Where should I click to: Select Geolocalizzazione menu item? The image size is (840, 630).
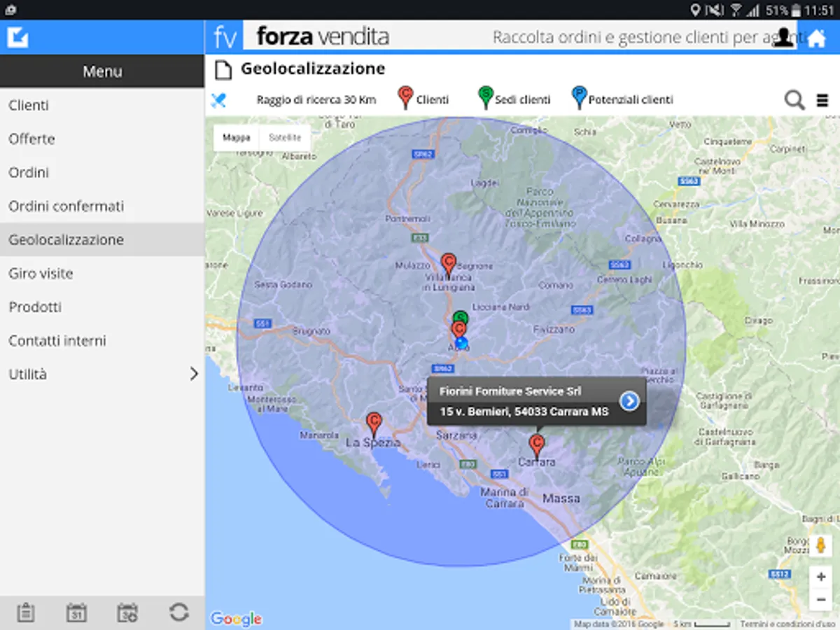[102, 239]
